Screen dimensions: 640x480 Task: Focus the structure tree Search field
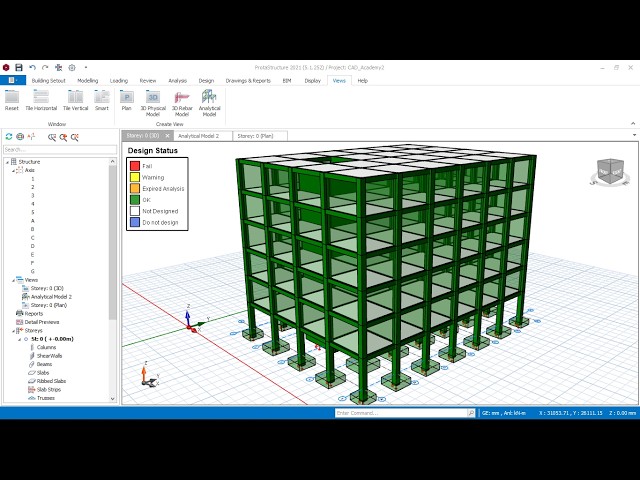[60, 149]
